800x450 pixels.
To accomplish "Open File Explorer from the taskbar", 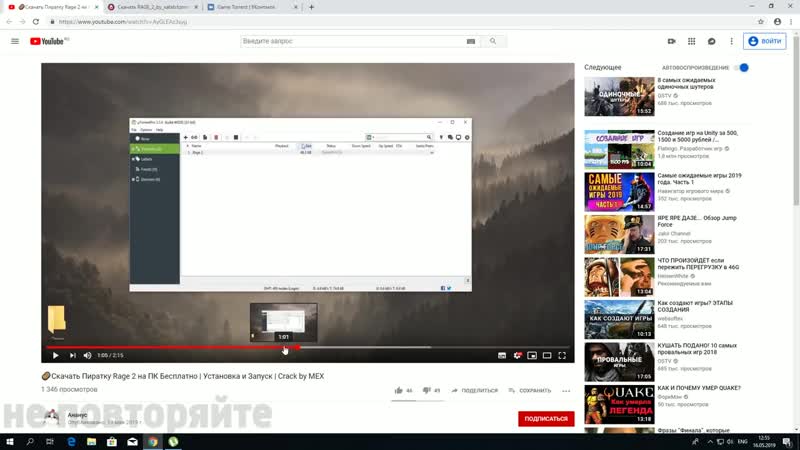I will tap(91, 442).
